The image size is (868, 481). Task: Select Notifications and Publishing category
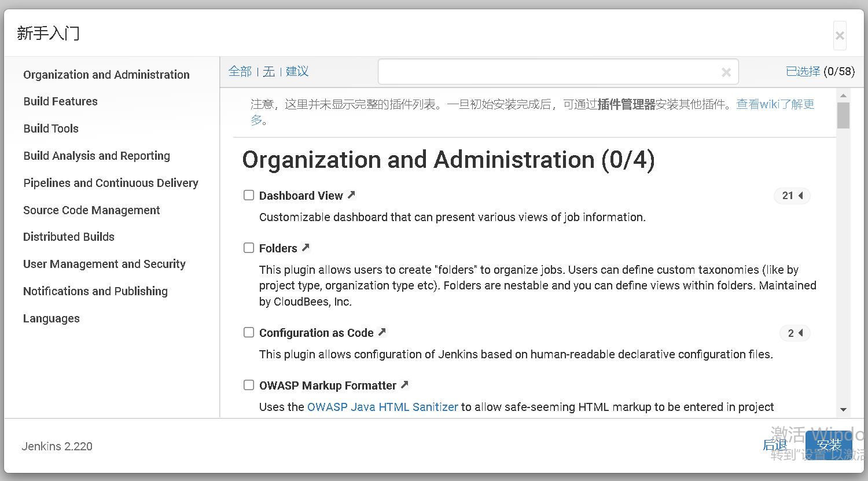click(95, 291)
